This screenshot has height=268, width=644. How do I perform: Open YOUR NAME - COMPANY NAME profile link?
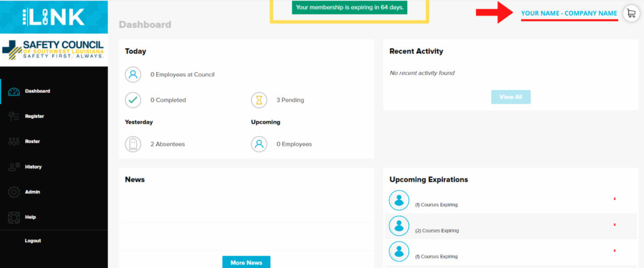pos(569,13)
